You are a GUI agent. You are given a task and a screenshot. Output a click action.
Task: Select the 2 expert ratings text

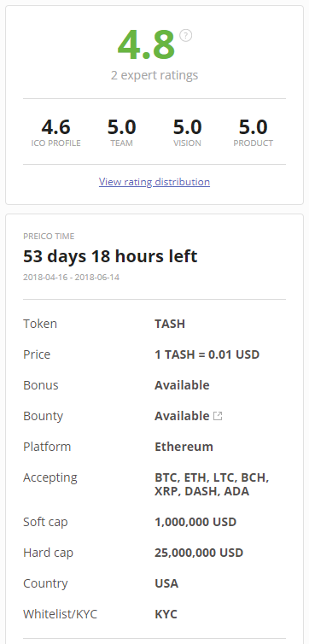click(x=154, y=75)
